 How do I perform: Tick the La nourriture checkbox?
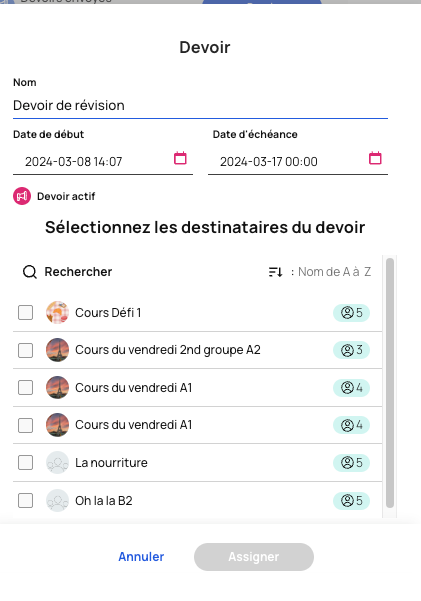pyautogui.click(x=25, y=463)
